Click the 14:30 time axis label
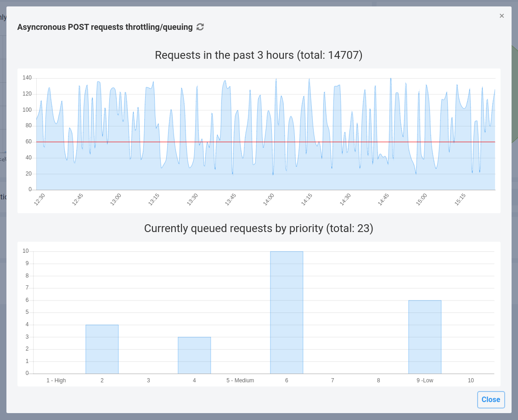The height and width of the screenshot is (420, 518). (345, 199)
